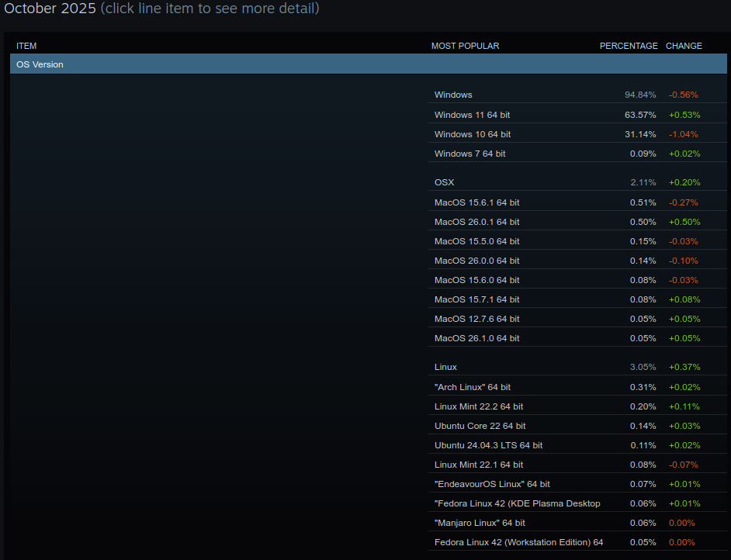
Task: Click the CHANGE column header
Action: click(684, 46)
